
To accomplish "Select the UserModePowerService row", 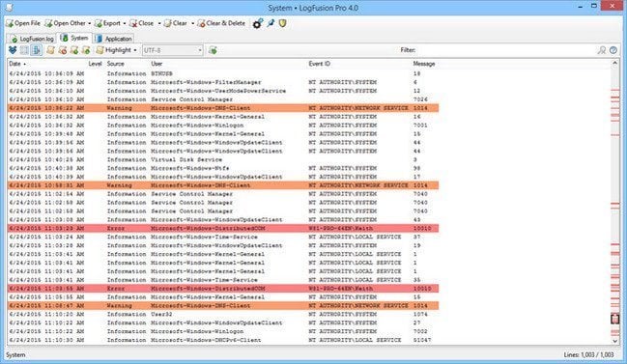I will click(x=223, y=91).
